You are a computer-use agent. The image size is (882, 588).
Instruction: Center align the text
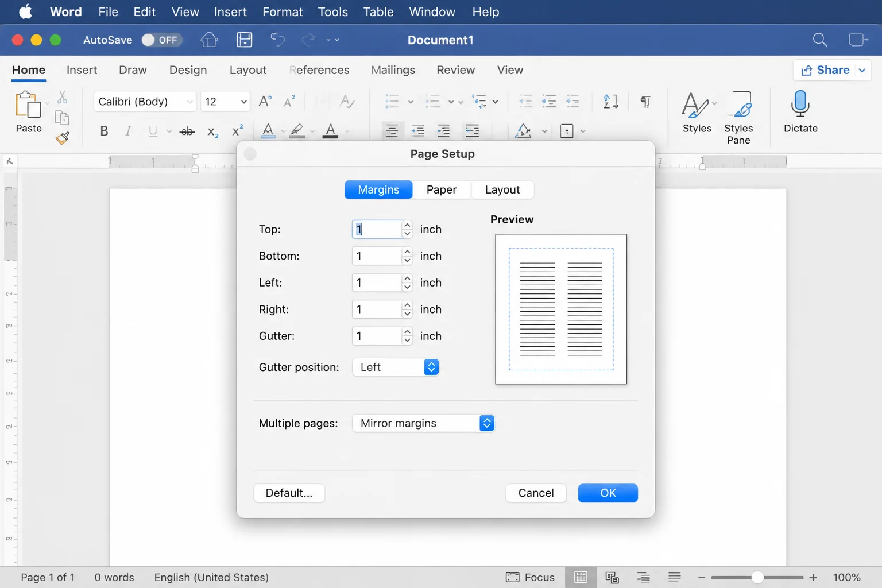pos(392,131)
